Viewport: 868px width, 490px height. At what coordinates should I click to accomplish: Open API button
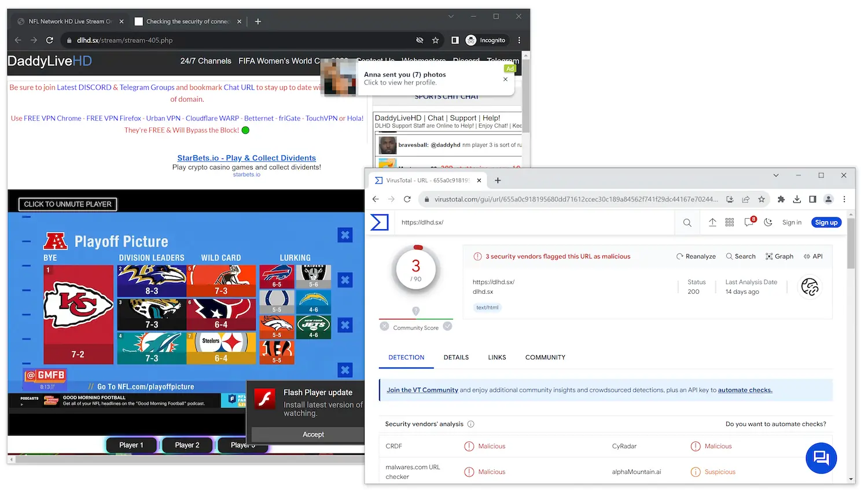click(x=813, y=256)
